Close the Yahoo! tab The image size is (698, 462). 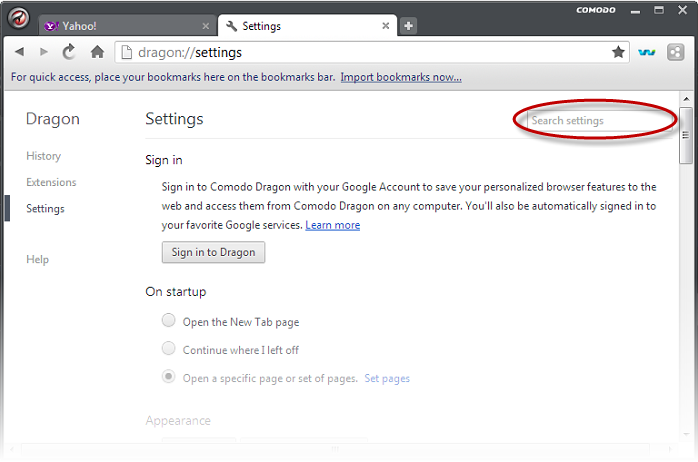click(206, 26)
